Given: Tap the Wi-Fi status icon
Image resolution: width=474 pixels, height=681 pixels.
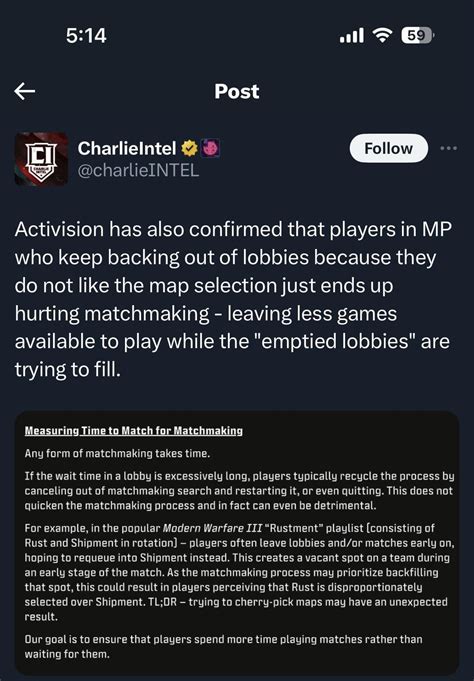Looking at the screenshot, I should (x=383, y=35).
